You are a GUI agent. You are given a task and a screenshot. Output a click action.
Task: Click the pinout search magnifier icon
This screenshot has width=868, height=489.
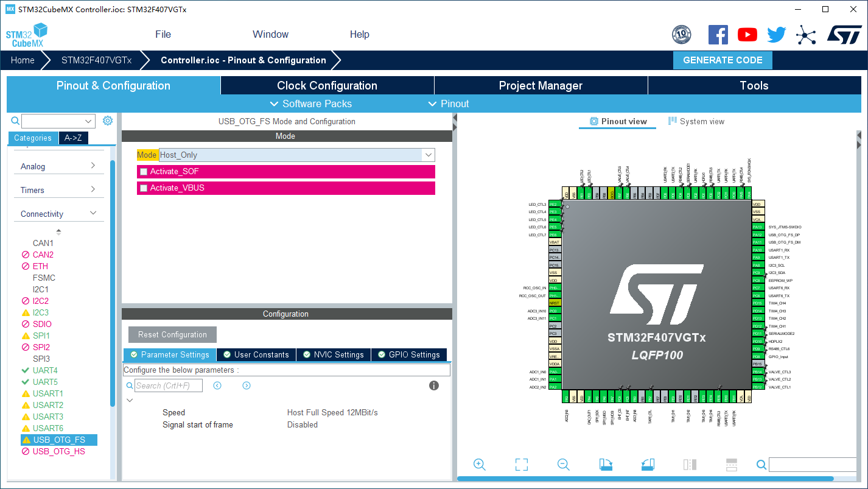[761, 465]
